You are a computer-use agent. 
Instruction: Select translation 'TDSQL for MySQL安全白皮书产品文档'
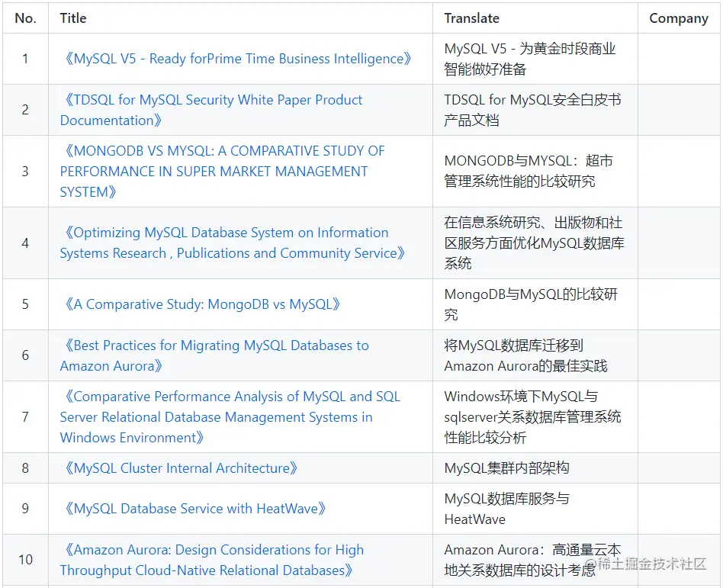click(532, 110)
